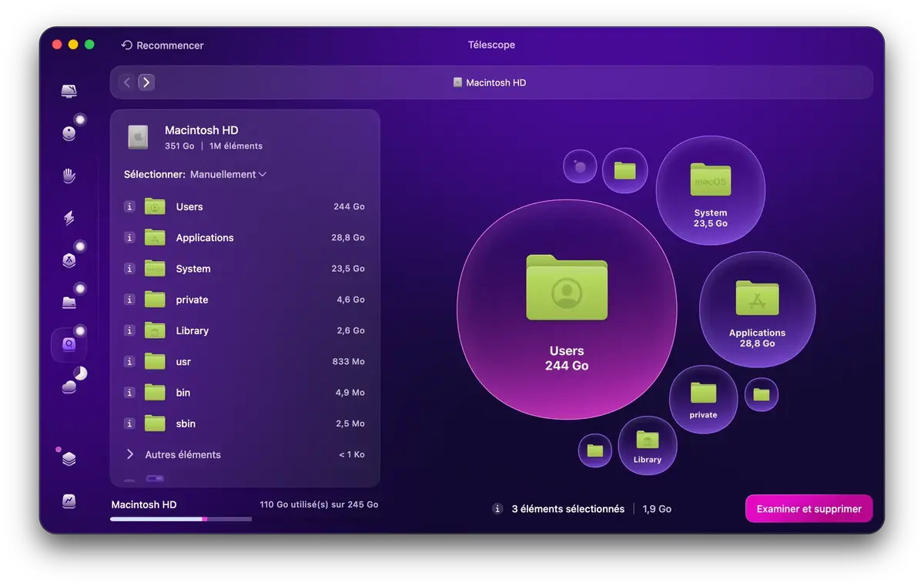Screen dimensions: 924x586
Task: Open the Cleanup robot icon in sidebar
Action: (x=69, y=133)
